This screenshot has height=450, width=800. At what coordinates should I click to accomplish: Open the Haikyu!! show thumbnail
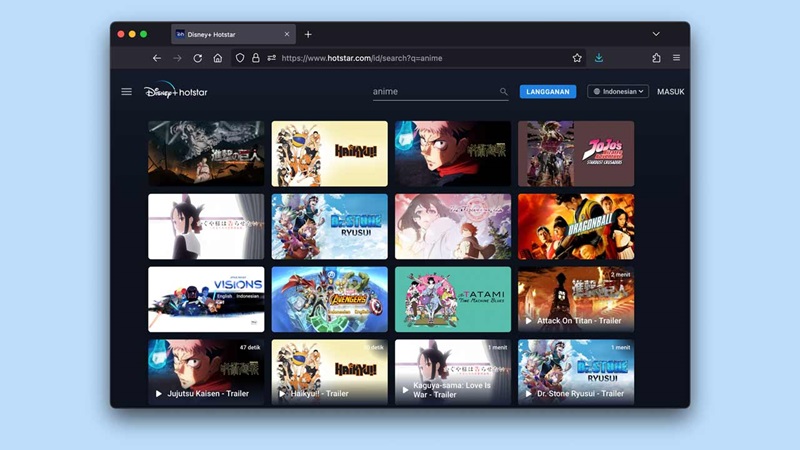click(x=329, y=153)
